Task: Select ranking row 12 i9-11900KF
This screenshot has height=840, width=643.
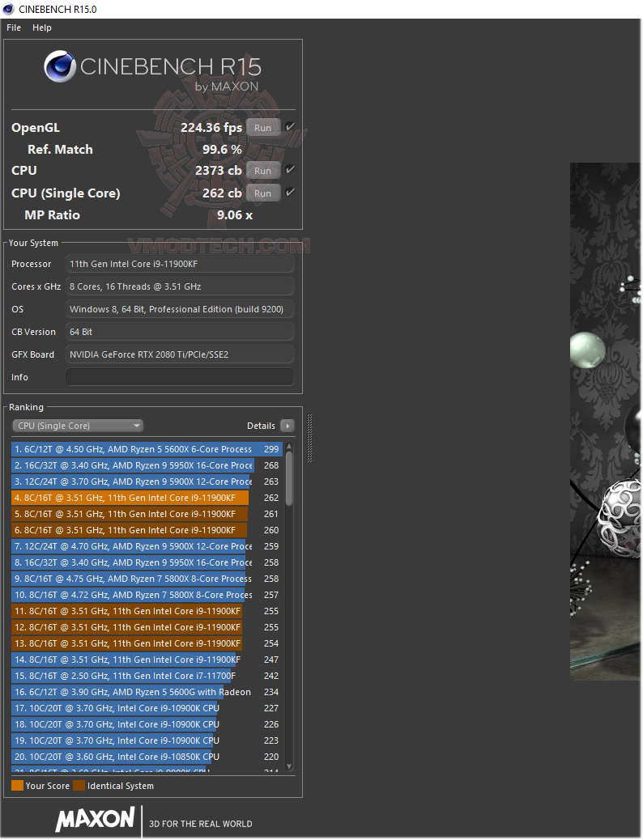Action: [x=147, y=627]
